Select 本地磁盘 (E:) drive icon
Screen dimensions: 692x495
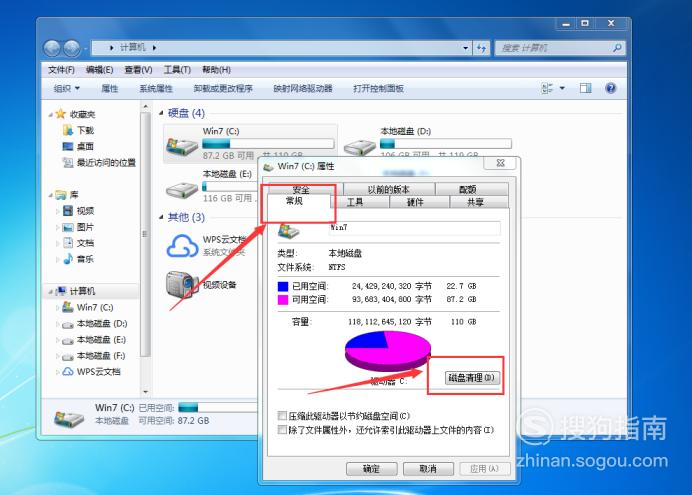[182, 190]
